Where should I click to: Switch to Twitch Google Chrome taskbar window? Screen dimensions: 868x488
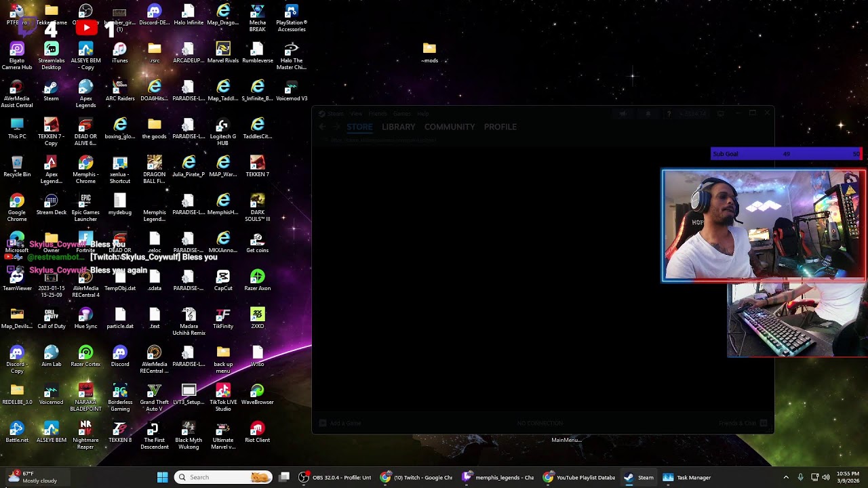pyautogui.click(x=416, y=477)
